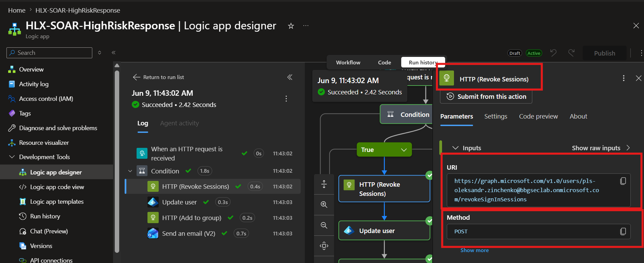Click the zoom in magnifier on the canvas
The image size is (644, 263).
pos(324,204)
